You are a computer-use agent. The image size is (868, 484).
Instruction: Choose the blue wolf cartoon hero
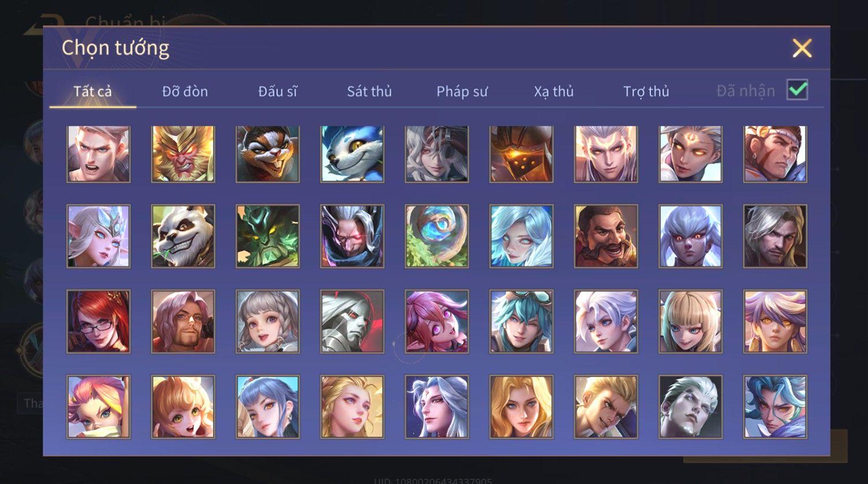tap(352, 154)
